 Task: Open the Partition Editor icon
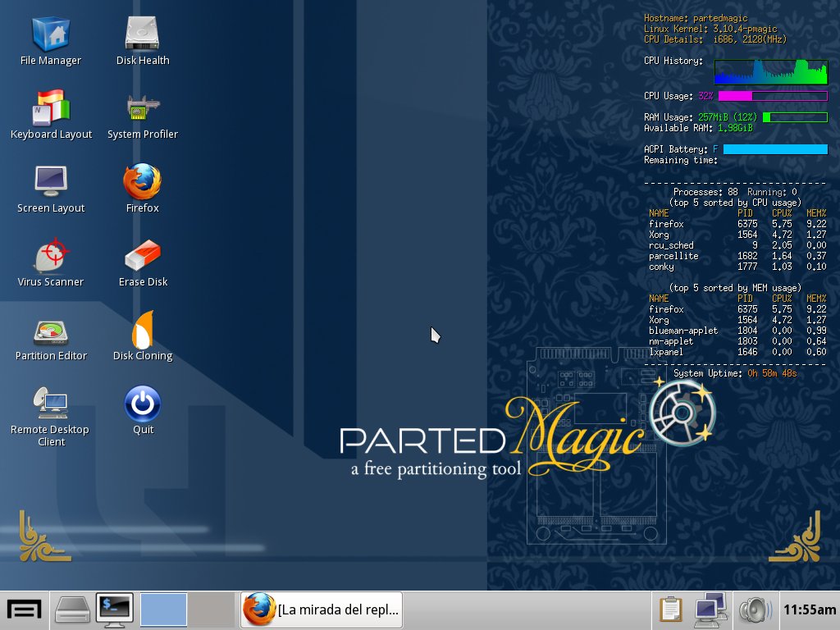pyautogui.click(x=51, y=331)
